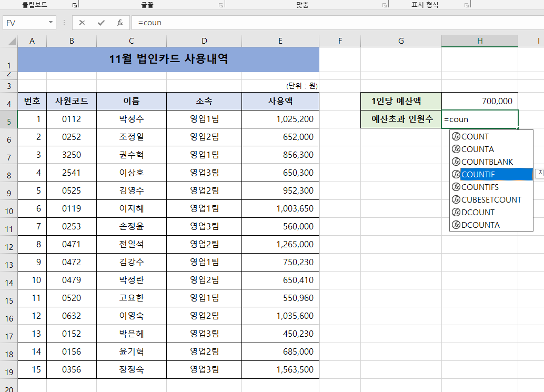This screenshot has height=392, width=544.
Task: Click employee code cell 0252
Action: [x=72, y=137]
